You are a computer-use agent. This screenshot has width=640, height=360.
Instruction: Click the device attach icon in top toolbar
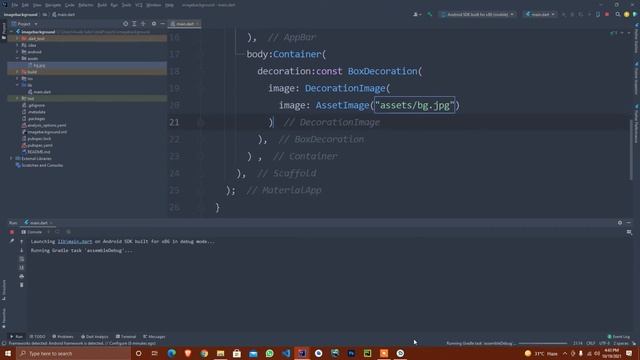598,14
